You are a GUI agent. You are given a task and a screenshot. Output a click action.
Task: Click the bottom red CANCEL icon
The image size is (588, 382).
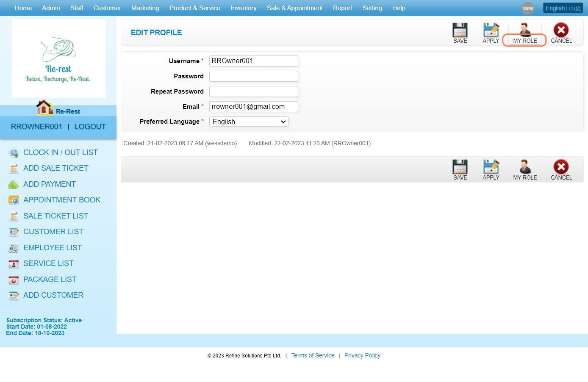pos(561,167)
